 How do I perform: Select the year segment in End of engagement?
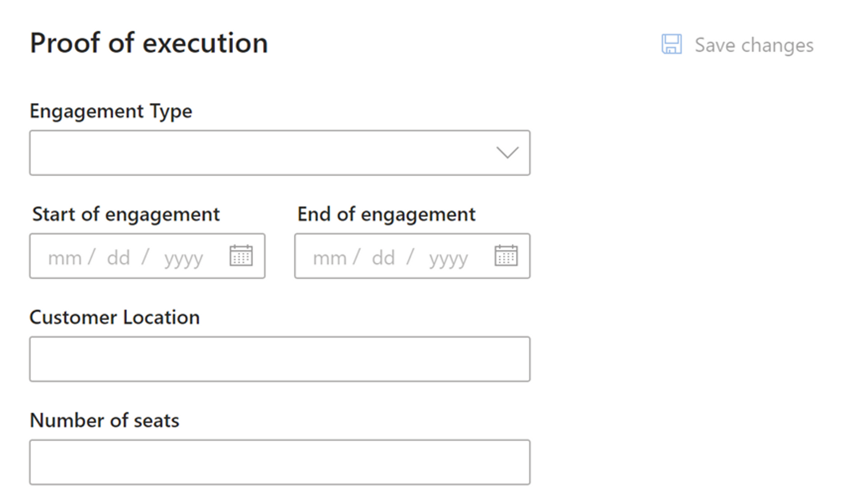coord(448,259)
